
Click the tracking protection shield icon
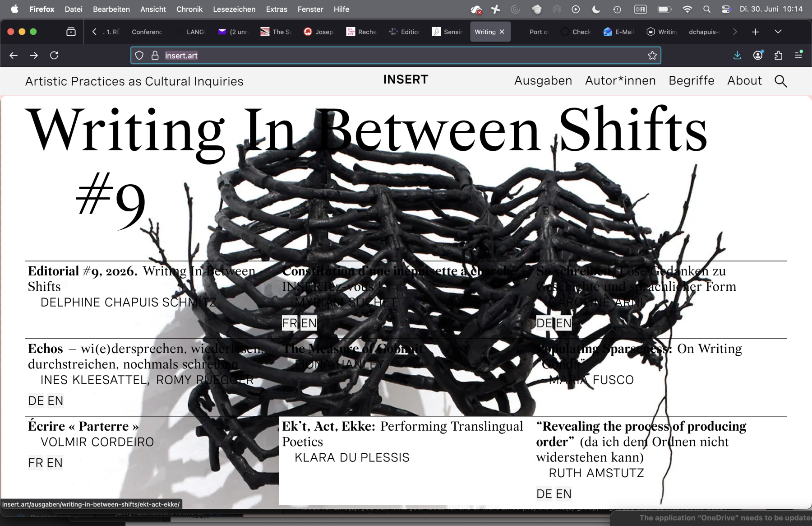(139, 56)
